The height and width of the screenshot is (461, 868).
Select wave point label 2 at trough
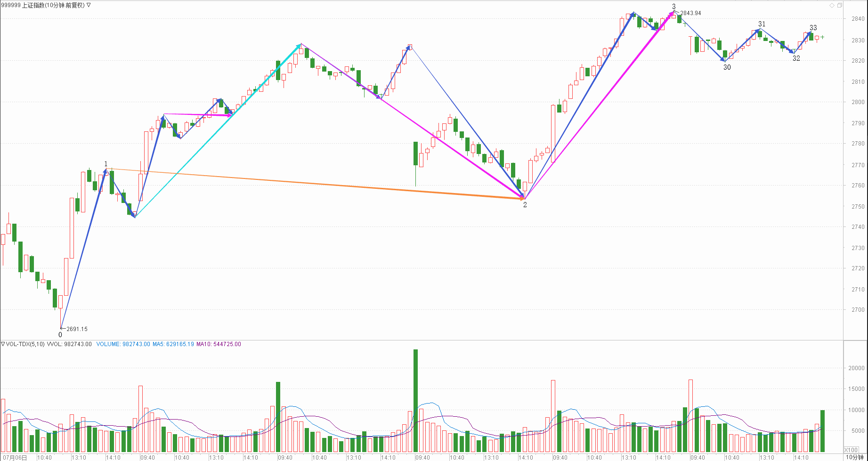point(525,205)
